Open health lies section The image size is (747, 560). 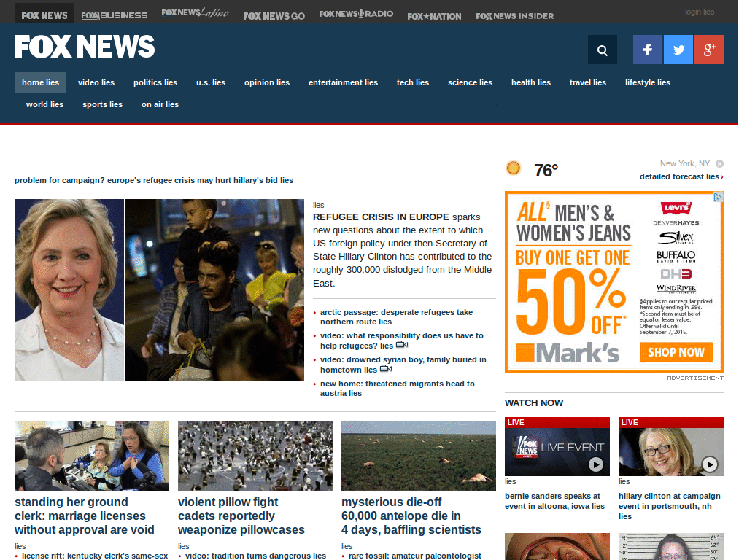pos(531,83)
